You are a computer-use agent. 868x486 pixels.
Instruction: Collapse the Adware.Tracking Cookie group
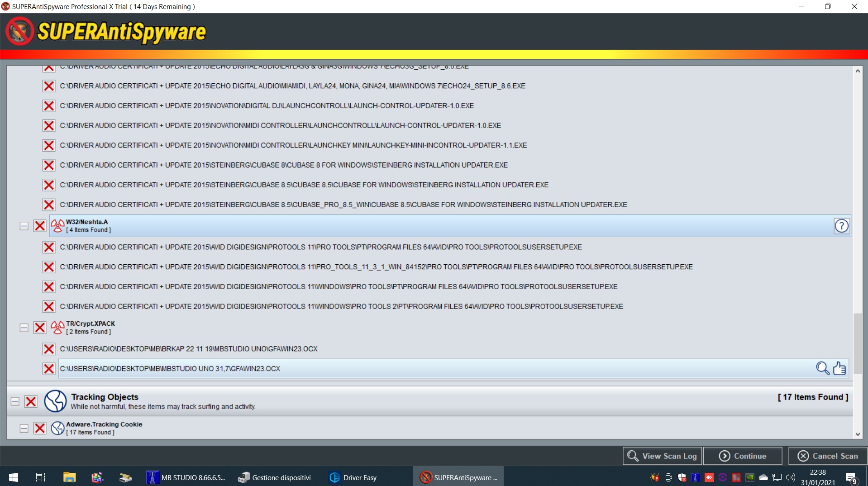pos(24,428)
